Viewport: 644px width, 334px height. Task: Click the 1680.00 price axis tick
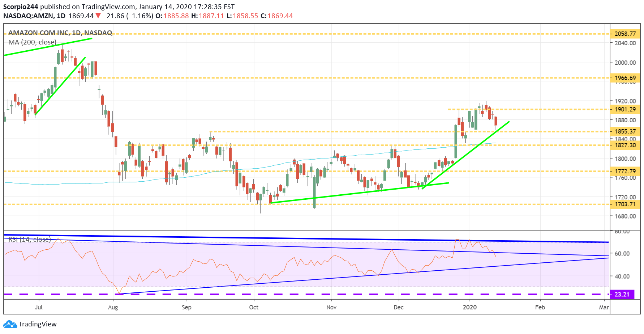[625, 216]
